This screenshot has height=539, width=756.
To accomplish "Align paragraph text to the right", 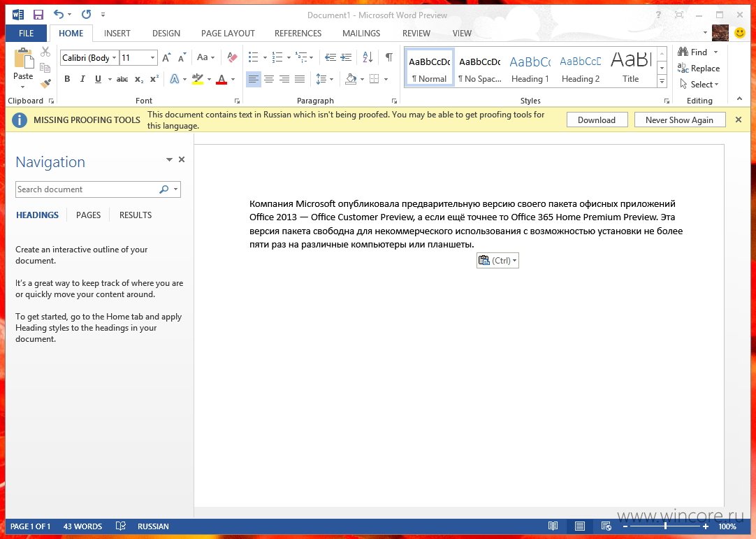I will pos(284,79).
